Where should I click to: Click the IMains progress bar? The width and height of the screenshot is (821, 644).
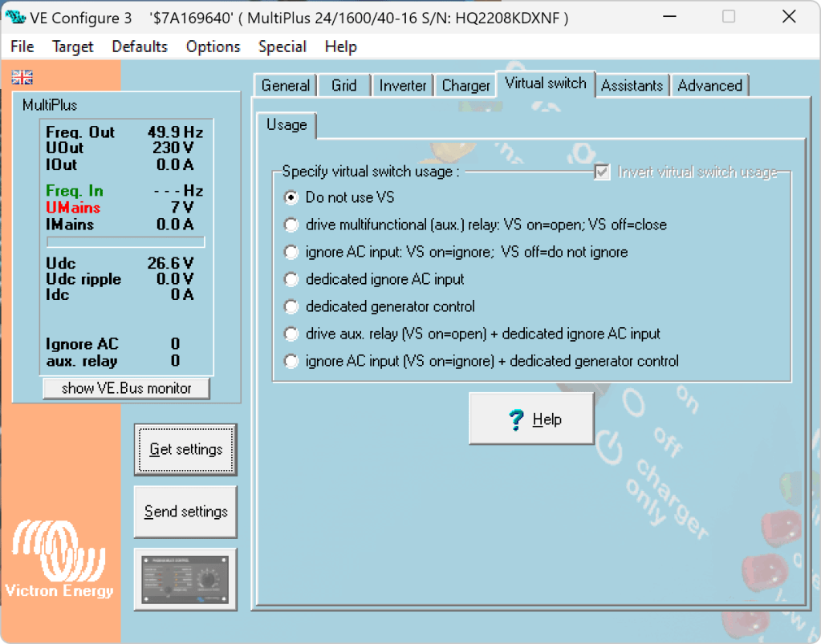pyautogui.click(x=125, y=241)
